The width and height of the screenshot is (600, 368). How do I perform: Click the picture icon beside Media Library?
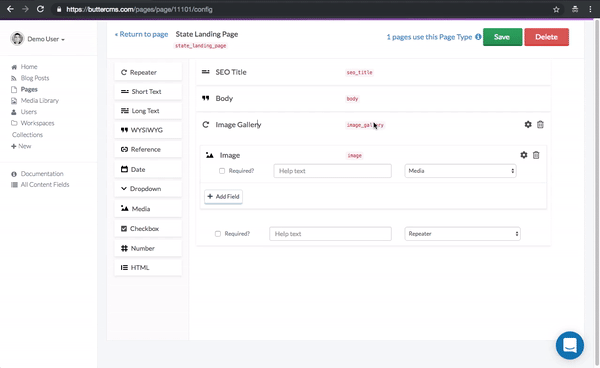(x=14, y=101)
